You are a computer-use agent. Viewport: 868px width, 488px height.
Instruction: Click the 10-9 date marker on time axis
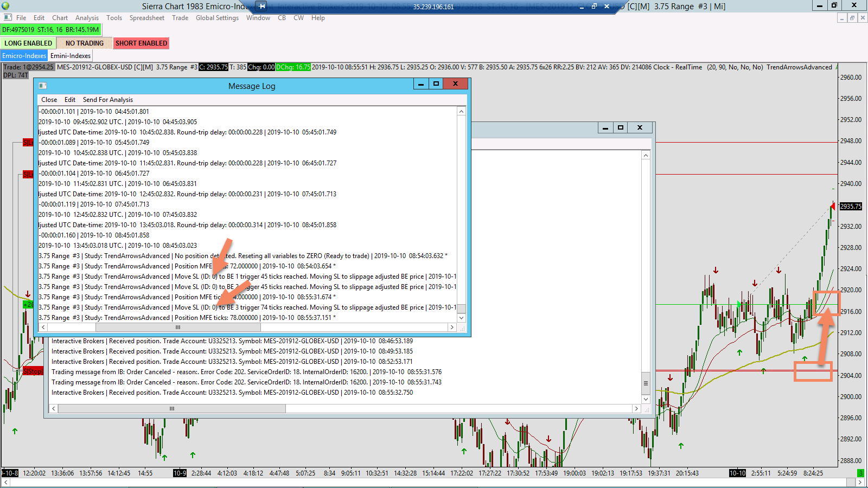pos(180,473)
